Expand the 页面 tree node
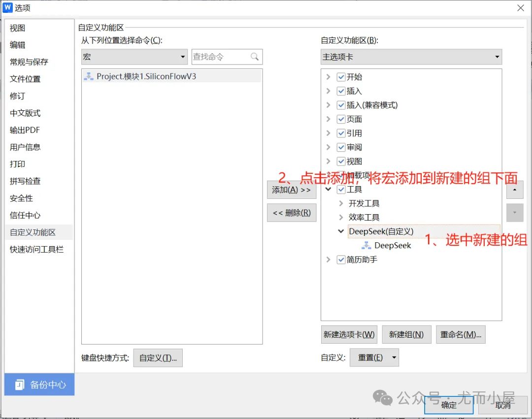 tap(328, 119)
